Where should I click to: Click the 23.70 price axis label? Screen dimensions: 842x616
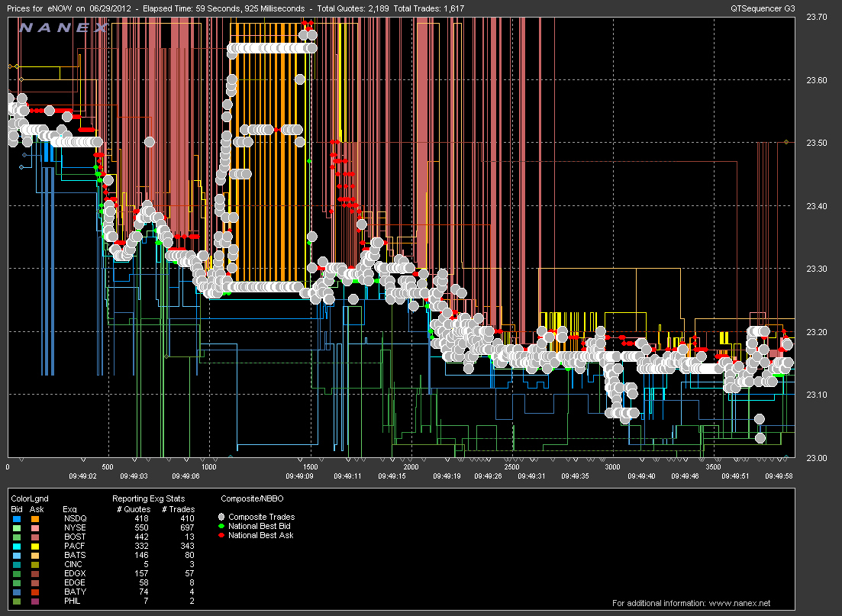(x=817, y=18)
